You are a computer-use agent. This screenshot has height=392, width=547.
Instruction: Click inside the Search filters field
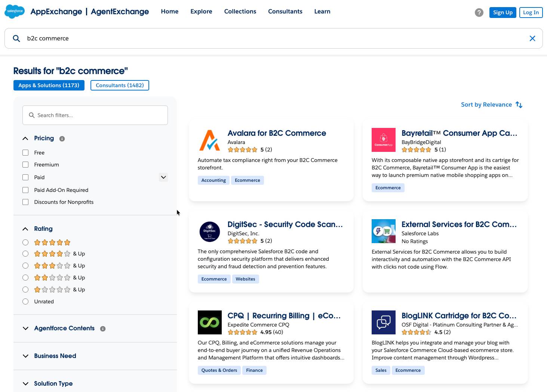pos(95,115)
